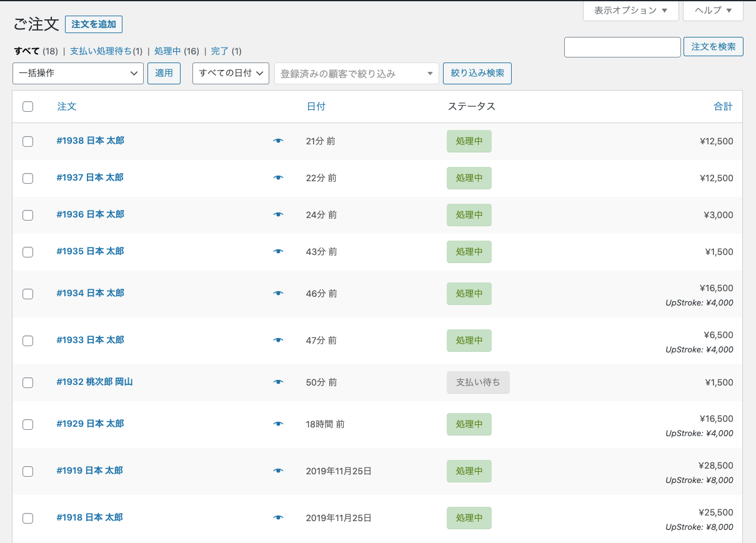This screenshot has width=756, height=543.
Task: Check the box for order #1933
Action: click(27, 341)
